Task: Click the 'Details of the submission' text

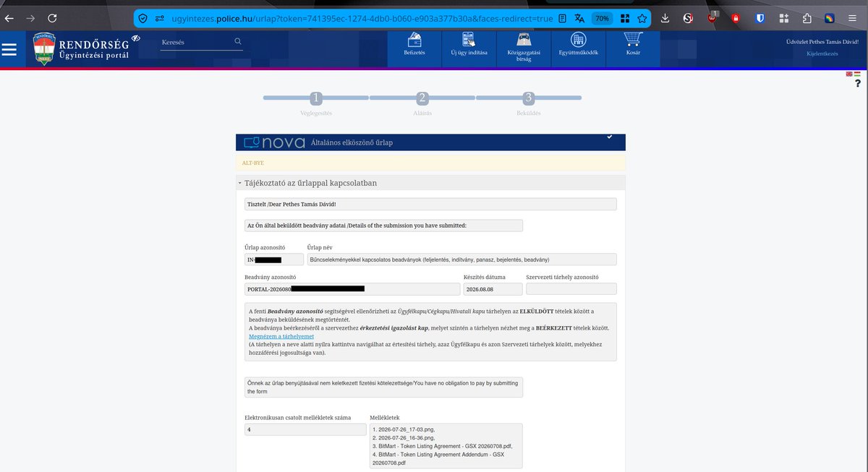Action: [357, 226]
